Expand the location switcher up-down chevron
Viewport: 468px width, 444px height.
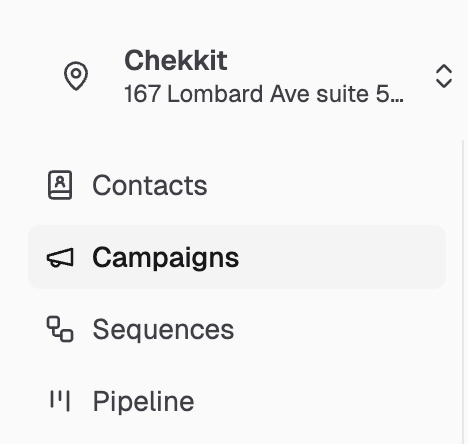[444, 76]
